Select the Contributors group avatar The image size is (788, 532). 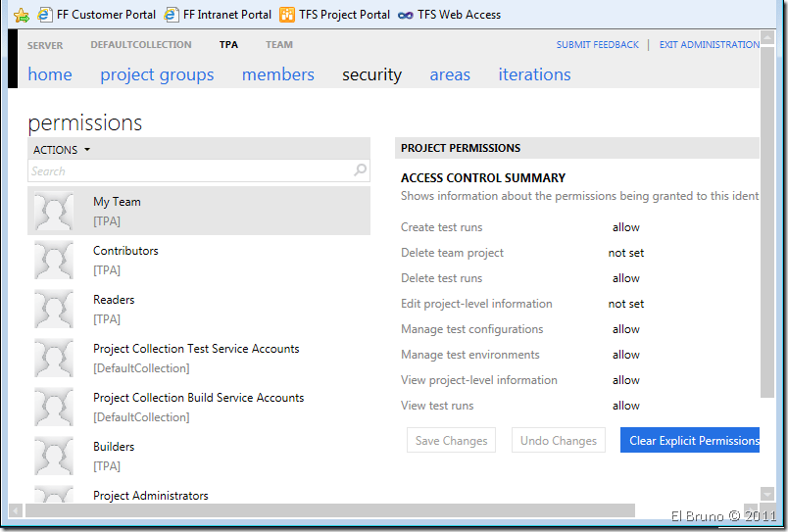[x=54, y=260]
